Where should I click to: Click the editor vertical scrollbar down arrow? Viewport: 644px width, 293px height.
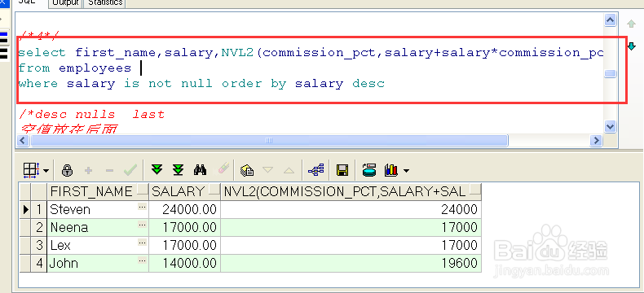pyautogui.click(x=611, y=127)
